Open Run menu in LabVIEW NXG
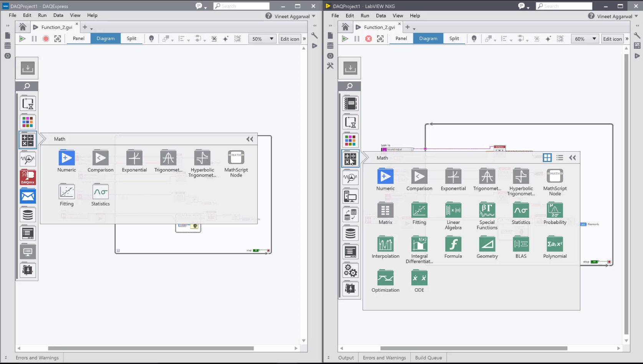 tap(365, 16)
